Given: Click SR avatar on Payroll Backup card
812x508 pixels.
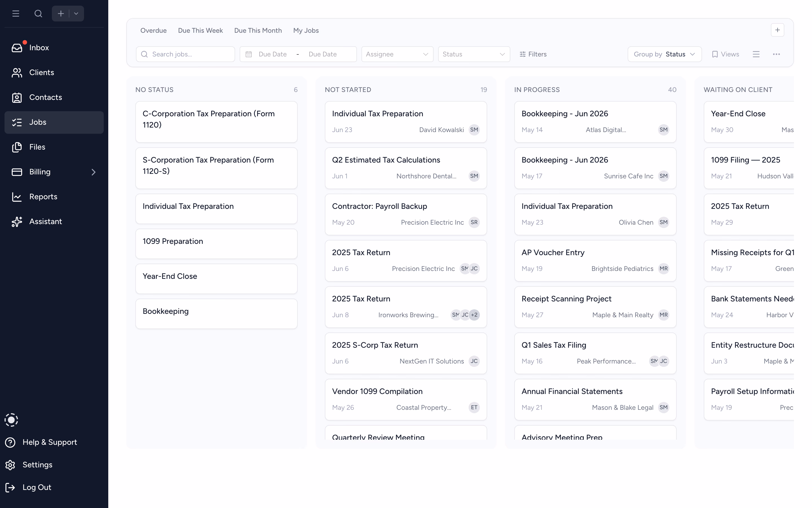Looking at the screenshot, I should click(x=474, y=222).
